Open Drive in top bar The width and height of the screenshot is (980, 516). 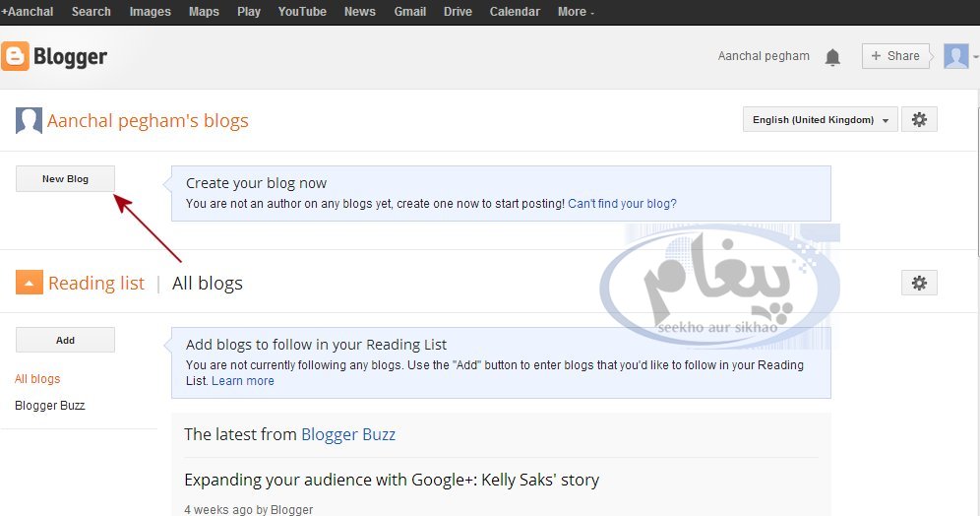click(x=458, y=11)
